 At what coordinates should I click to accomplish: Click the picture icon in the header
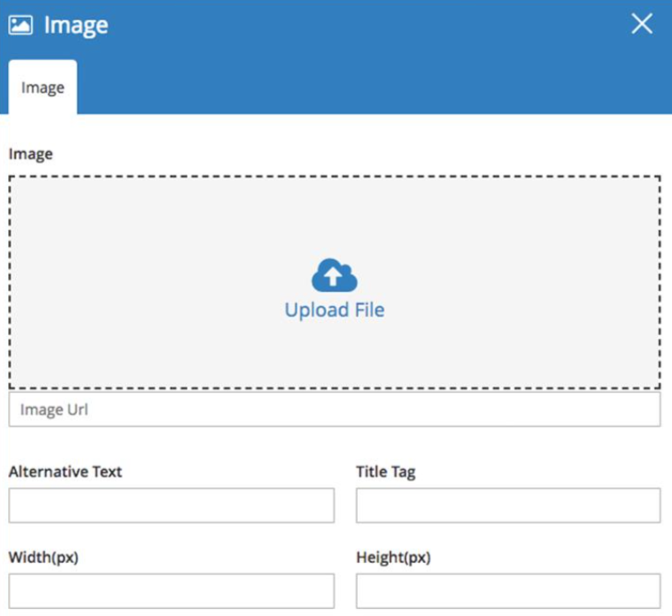coord(20,25)
